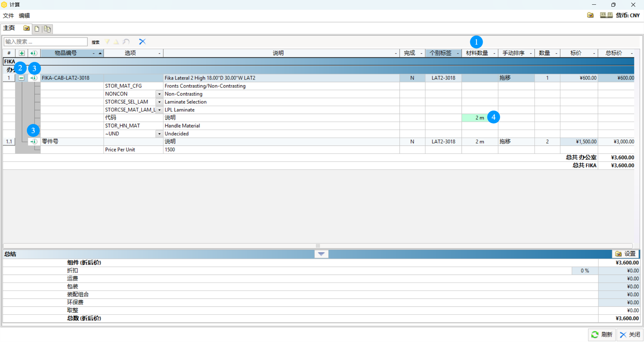Viewport: 644px width, 342px height.
Task: Click the undo search arrow icon
Action: pyautogui.click(x=126, y=42)
